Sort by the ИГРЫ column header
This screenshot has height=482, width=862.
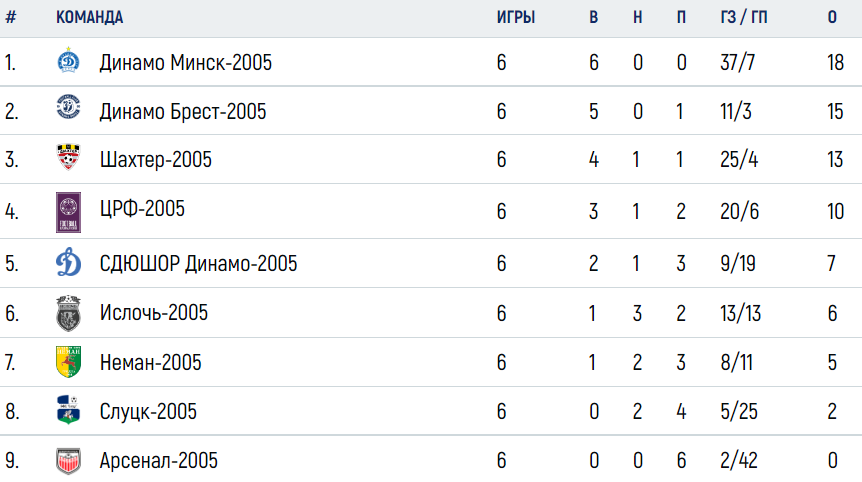click(x=516, y=18)
